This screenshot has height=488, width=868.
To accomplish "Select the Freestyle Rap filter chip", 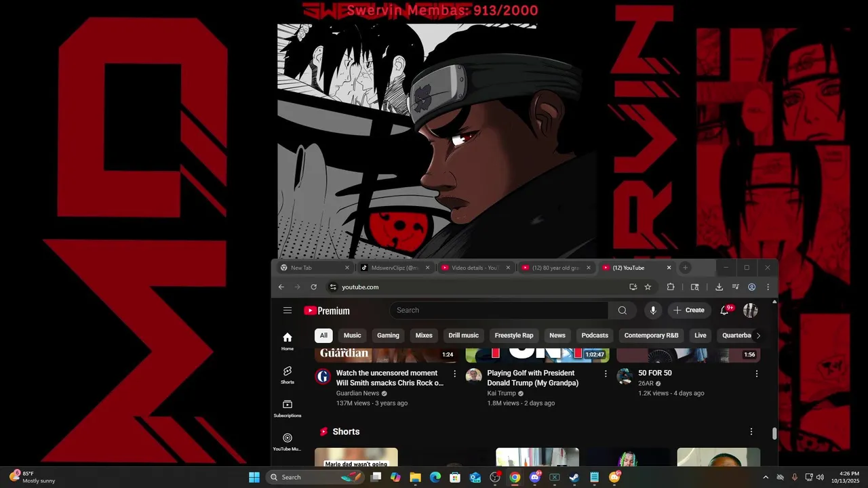I will [x=514, y=335].
